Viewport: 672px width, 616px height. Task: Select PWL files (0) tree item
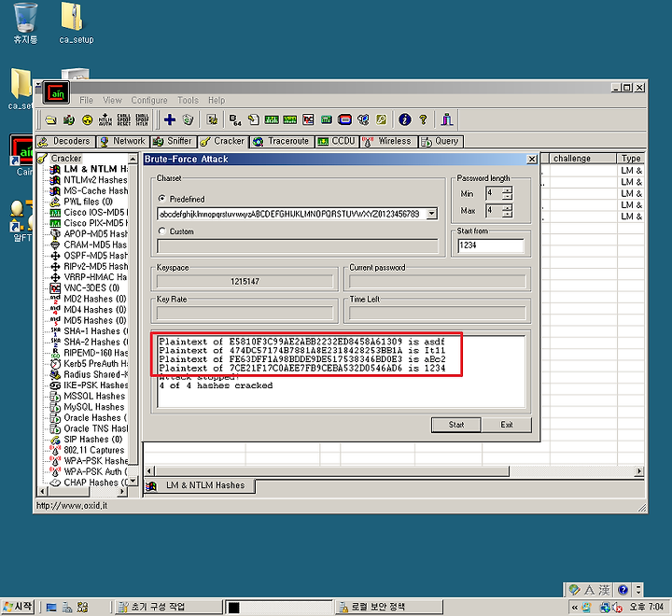click(81, 202)
